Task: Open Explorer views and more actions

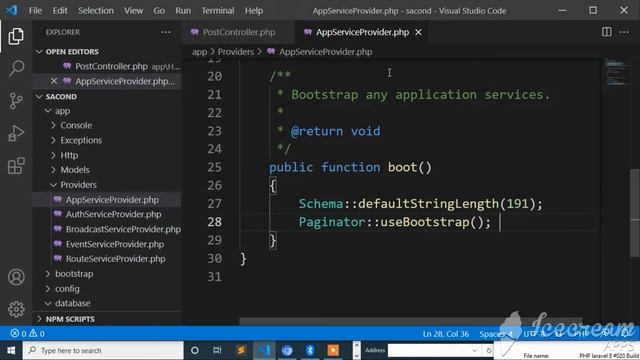Action: pyautogui.click(x=166, y=32)
